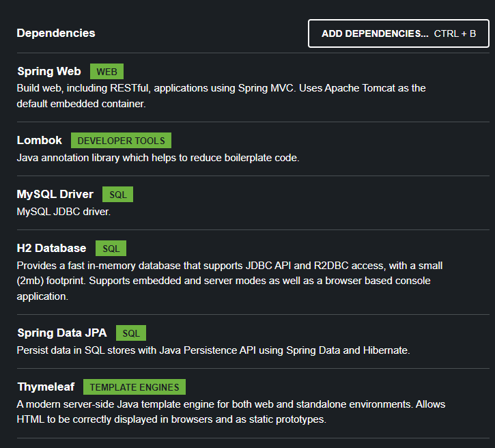Click the Spring Data JPA description text
495x448 pixels.
click(x=212, y=350)
